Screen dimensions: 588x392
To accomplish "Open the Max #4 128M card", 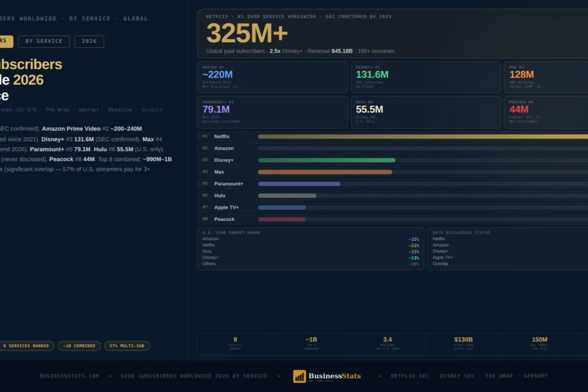I will click(x=546, y=77).
